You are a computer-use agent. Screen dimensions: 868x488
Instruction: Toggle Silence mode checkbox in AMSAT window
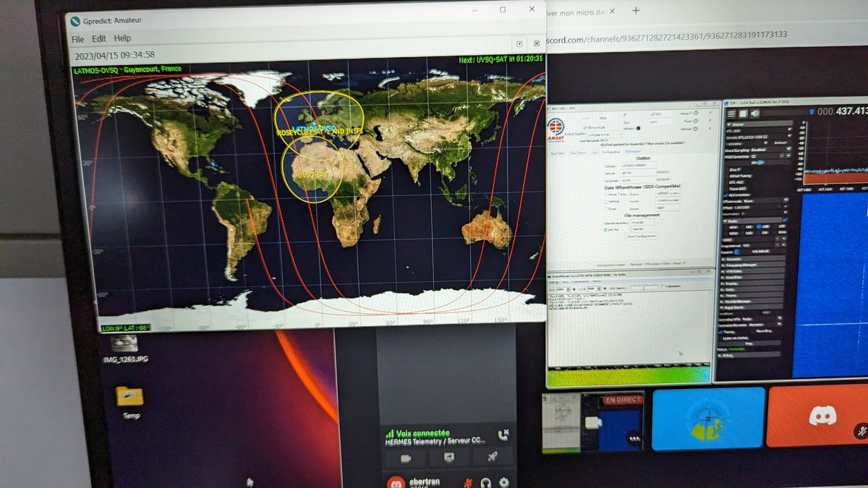(x=584, y=127)
